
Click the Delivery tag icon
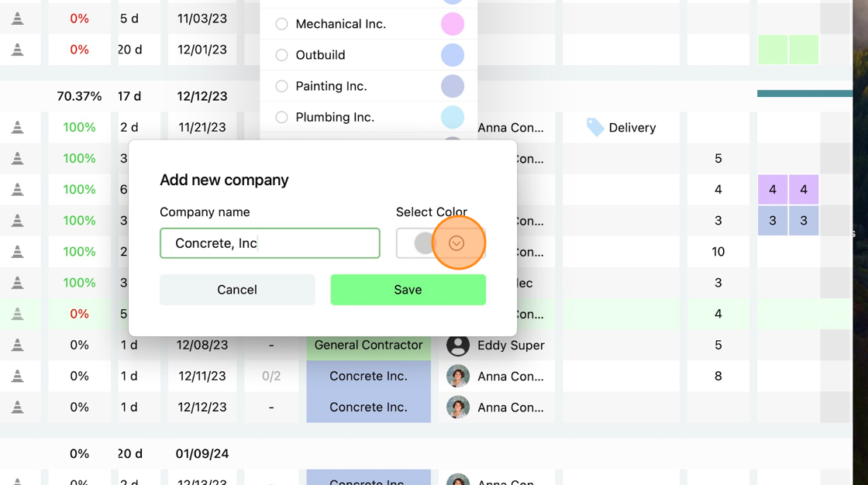coord(595,127)
